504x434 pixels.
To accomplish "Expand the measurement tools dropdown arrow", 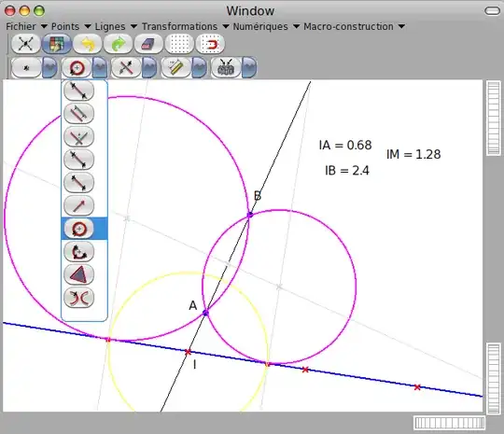I will 200,68.
